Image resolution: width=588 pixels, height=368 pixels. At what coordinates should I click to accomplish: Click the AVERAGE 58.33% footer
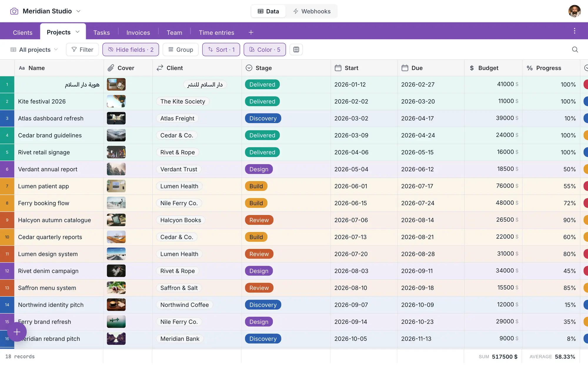[x=552, y=357]
